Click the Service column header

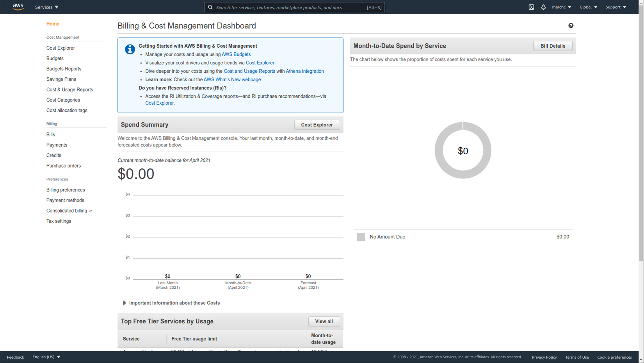pos(131,339)
